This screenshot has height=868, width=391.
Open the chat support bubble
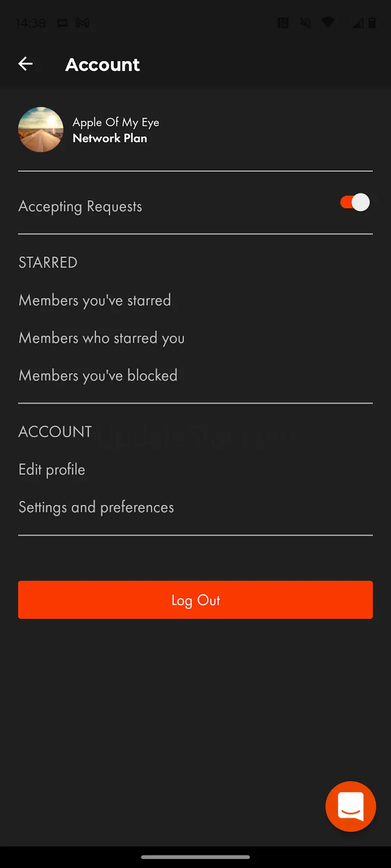coord(350,806)
